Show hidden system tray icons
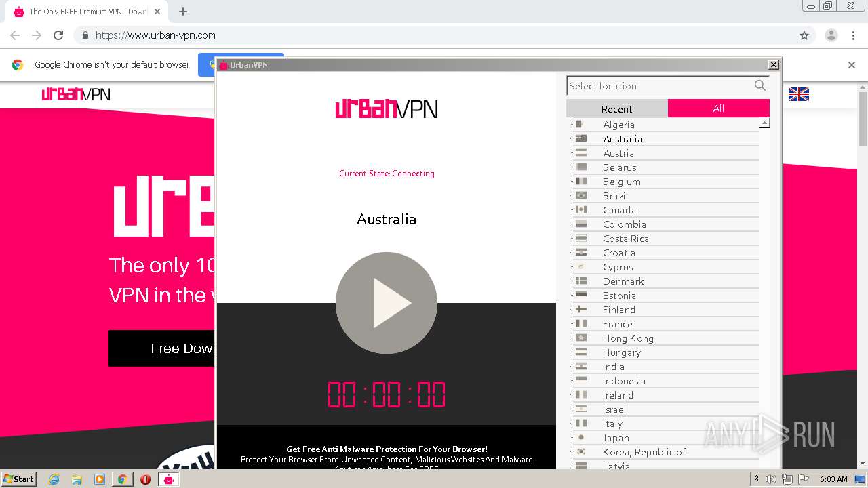The height and width of the screenshot is (488, 868). pyautogui.click(x=756, y=479)
